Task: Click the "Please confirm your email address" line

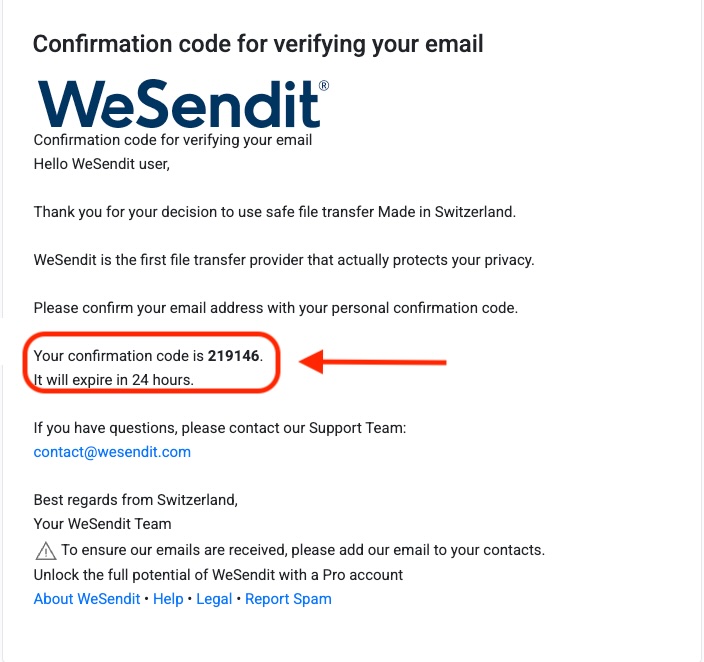Action: [x=276, y=308]
